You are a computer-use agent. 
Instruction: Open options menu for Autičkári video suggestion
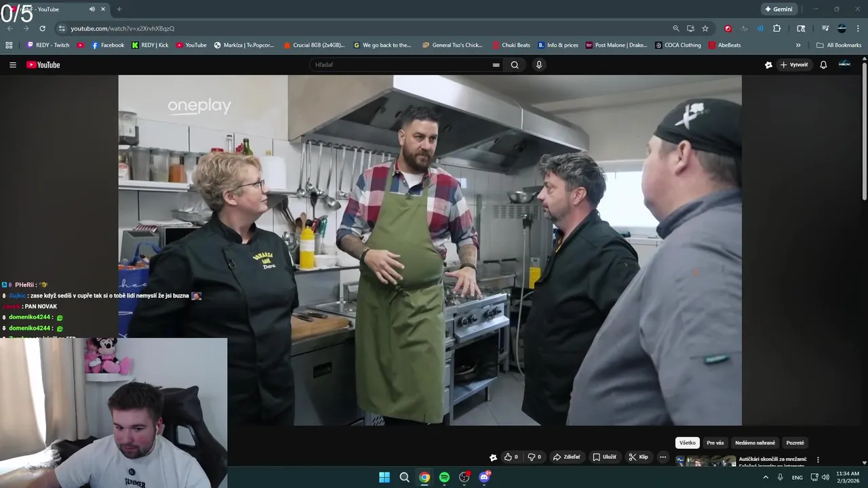point(818,460)
